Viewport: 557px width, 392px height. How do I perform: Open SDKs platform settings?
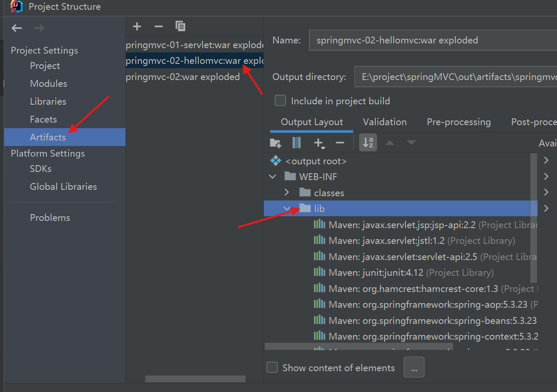[x=40, y=169]
